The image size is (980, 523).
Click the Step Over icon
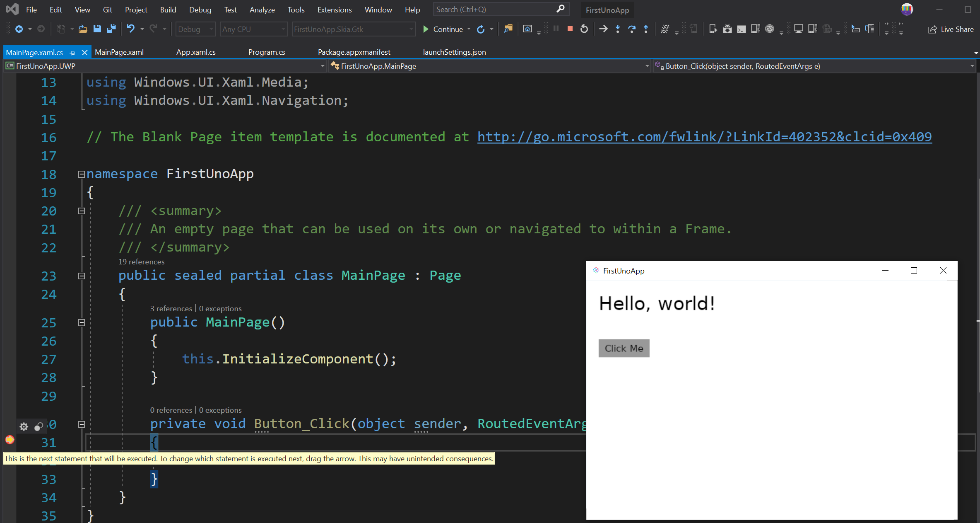pos(631,29)
